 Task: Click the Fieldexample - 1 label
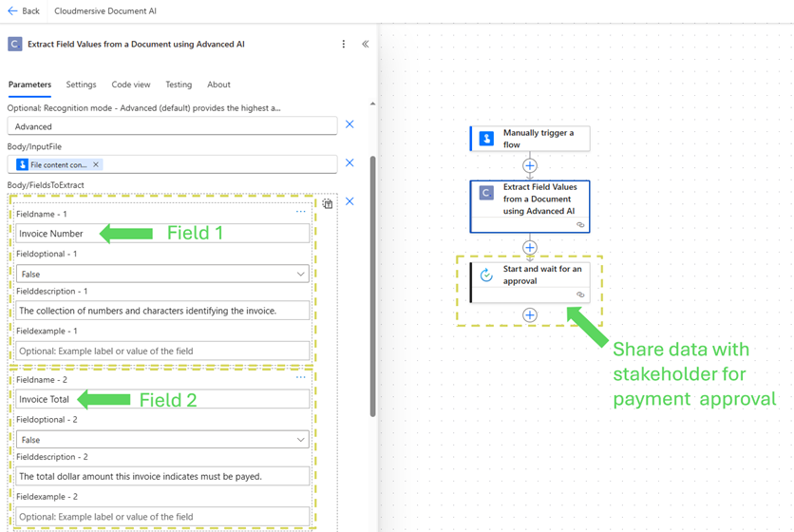coord(47,331)
